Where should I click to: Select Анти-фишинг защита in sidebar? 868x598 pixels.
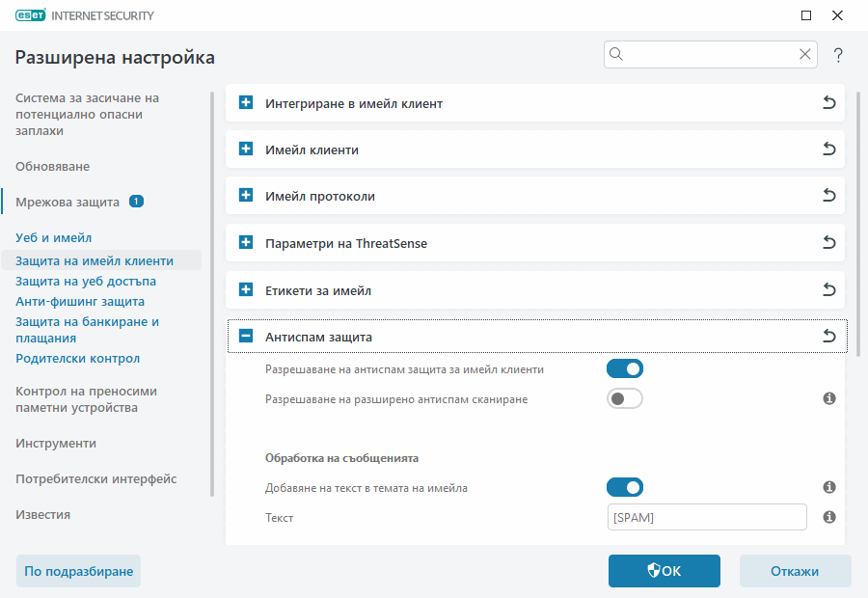80,302
